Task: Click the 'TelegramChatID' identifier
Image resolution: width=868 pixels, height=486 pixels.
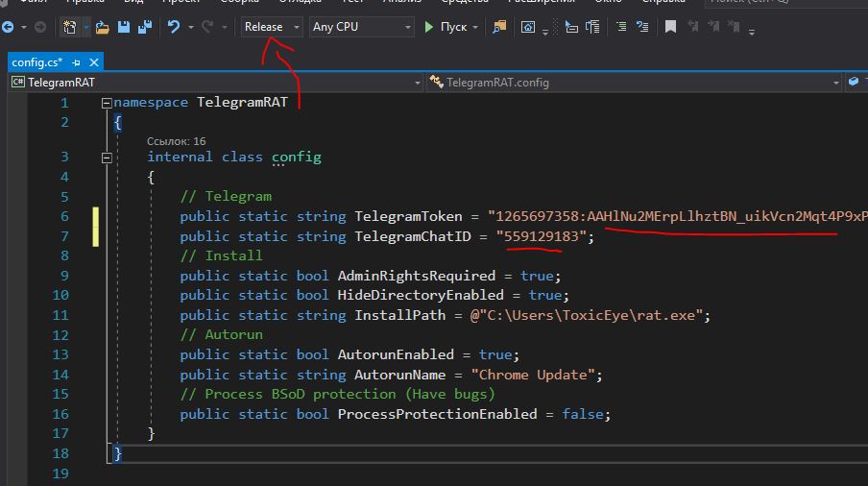Action: 413,236
